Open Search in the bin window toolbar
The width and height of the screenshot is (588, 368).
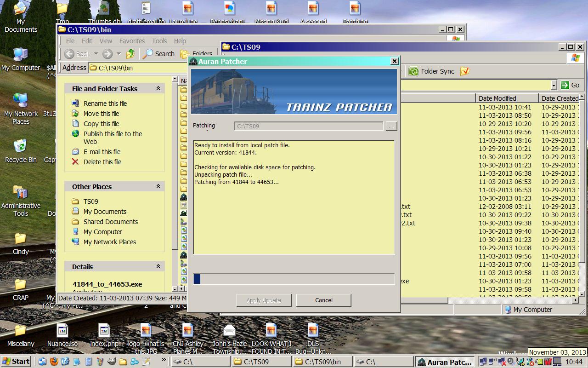[158, 54]
